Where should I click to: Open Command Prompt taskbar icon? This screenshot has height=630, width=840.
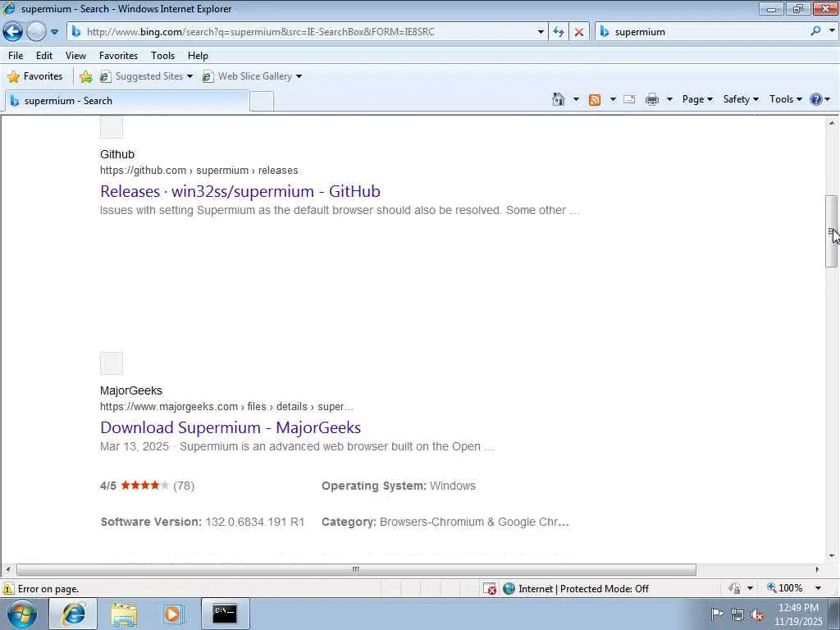225,614
